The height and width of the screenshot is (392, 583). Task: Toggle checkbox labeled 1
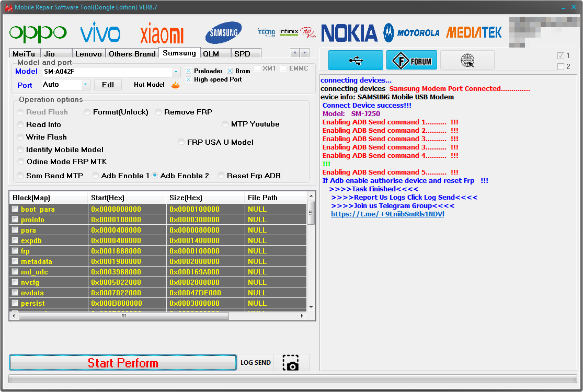(561, 56)
